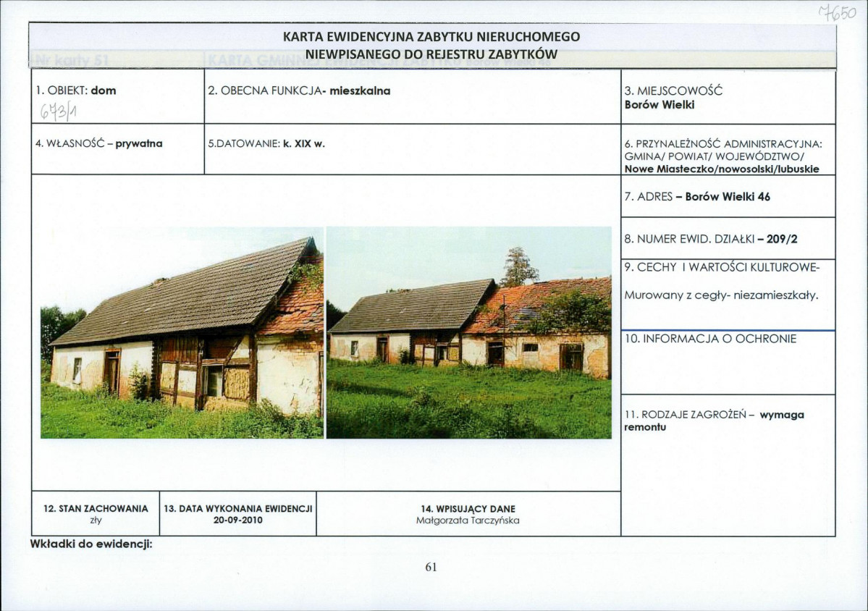Click '11. RODZAJE ZAGROŻEŃ – wymaga remontu'
This screenshot has width=868, height=611.
click(x=714, y=421)
